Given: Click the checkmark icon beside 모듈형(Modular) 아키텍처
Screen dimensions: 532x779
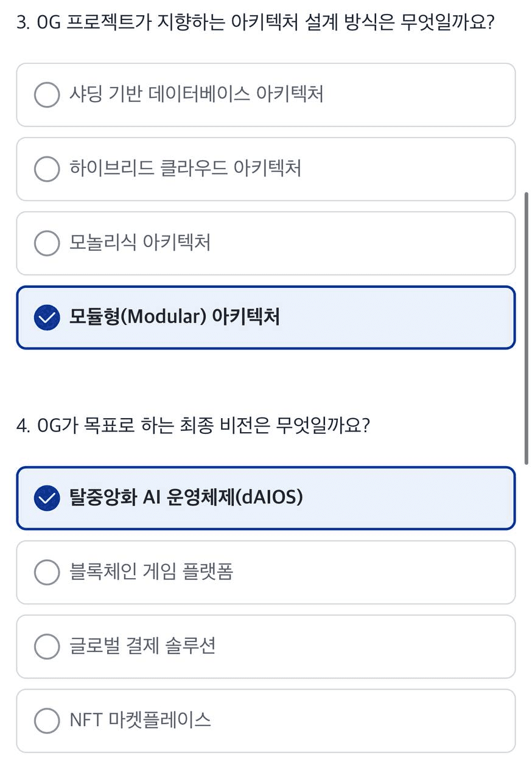Looking at the screenshot, I should click(47, 317).
